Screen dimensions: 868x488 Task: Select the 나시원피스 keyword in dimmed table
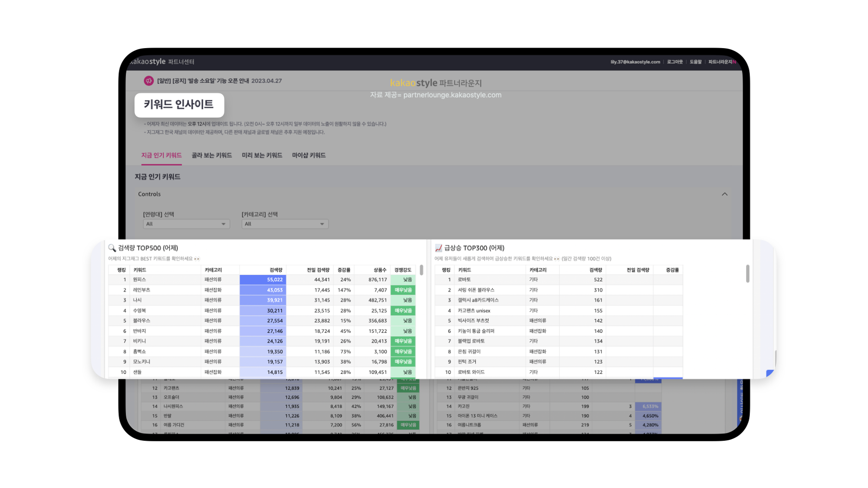173,406
